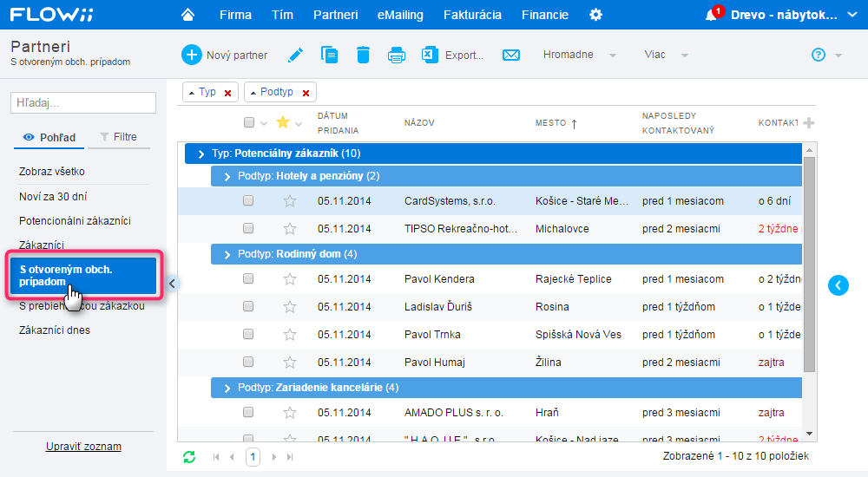
Task: Star the AMADO PLUS s. r. o. row
Action: (290, 412)
